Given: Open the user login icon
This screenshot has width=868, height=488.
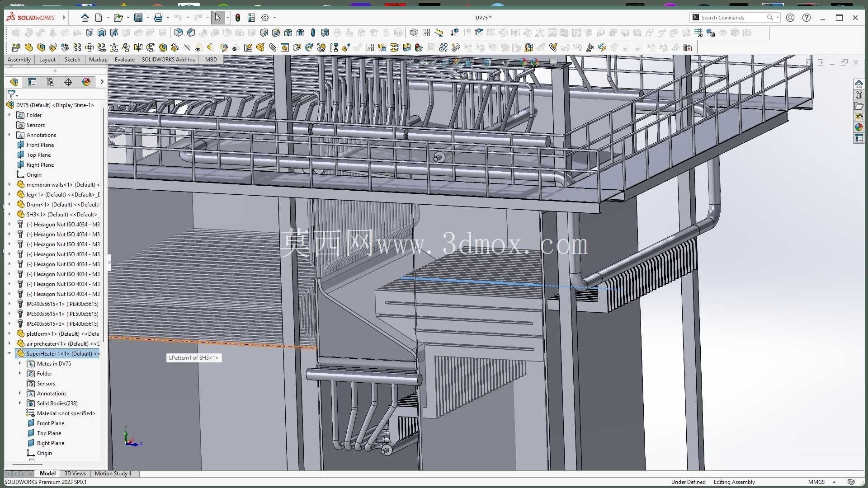Looking at the screenshot, I should (x=790, y=18).
